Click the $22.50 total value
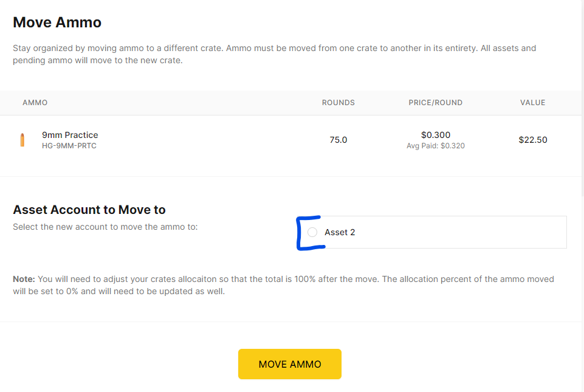Viewport: 584px width, 392px height. click(x=532, y=140)
